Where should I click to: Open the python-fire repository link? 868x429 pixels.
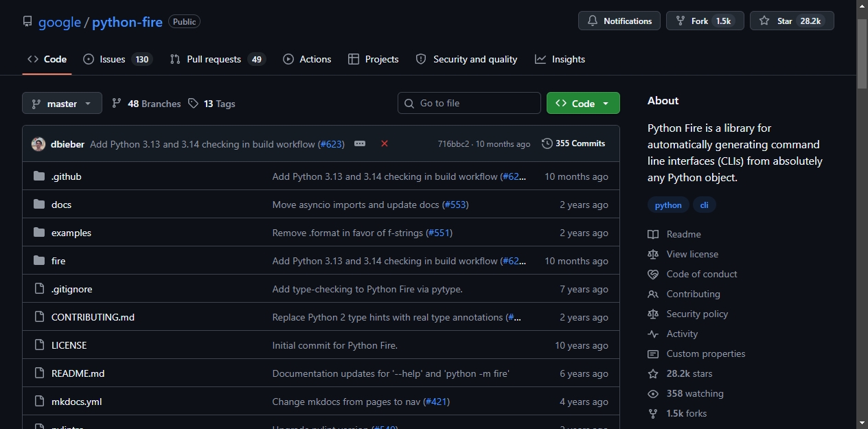coord(127,22)
